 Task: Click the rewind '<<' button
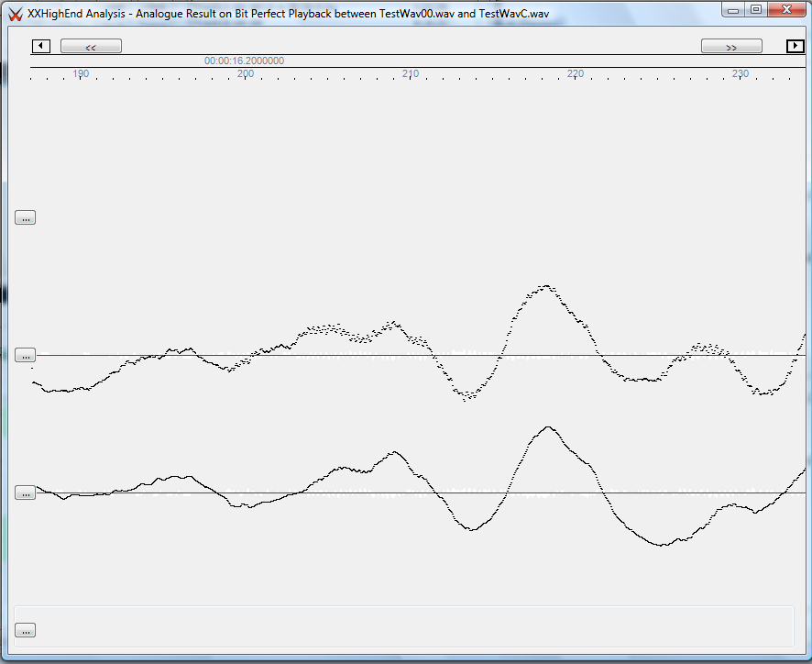91,46
